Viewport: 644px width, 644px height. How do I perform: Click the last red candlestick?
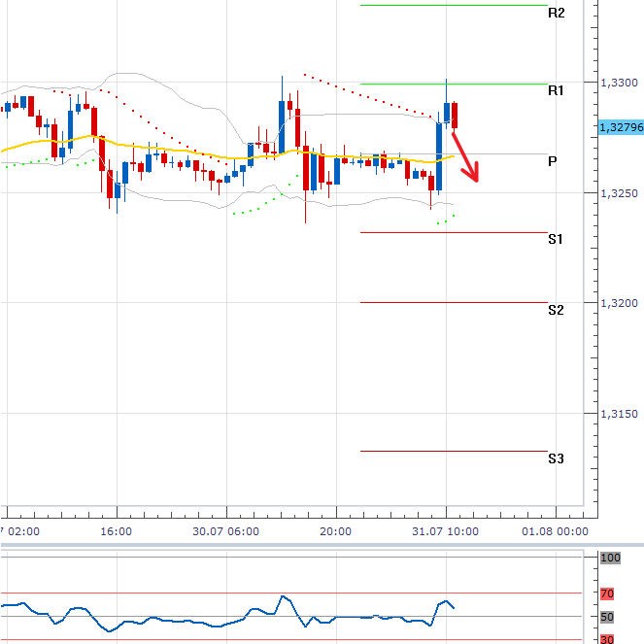pos(455,116)
